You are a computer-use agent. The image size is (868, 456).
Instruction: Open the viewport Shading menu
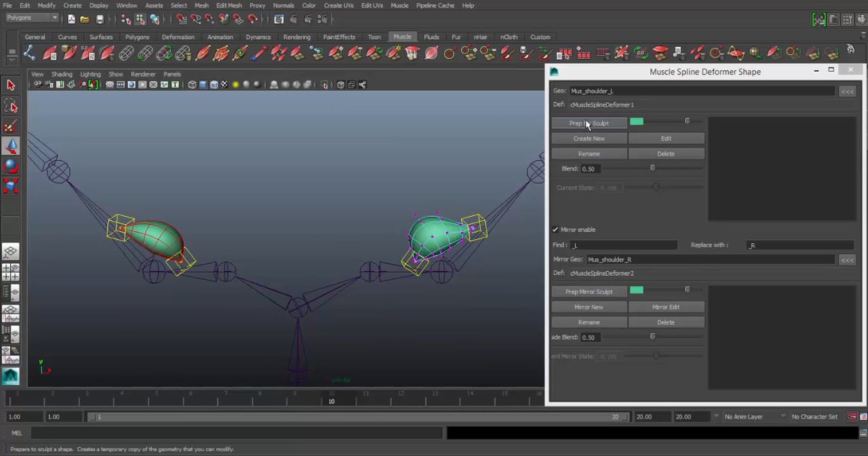point(62,74)
